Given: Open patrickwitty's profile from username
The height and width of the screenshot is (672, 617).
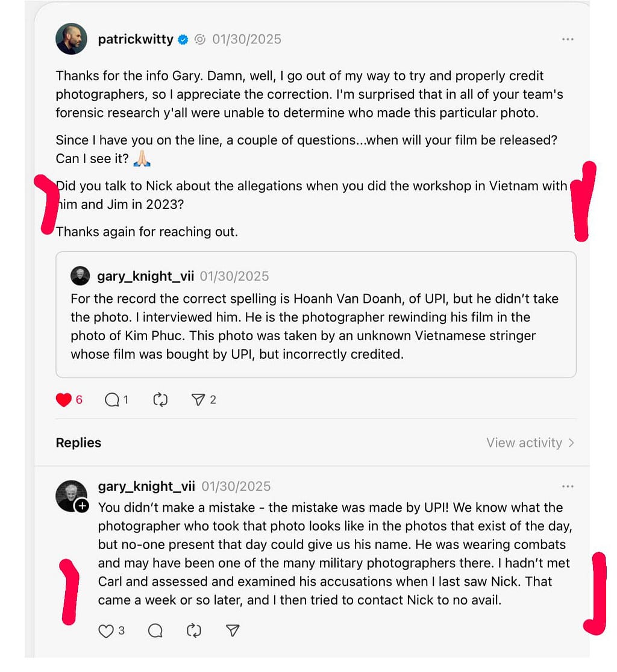Looking at the screenshot, I should [x=136, y=39].
